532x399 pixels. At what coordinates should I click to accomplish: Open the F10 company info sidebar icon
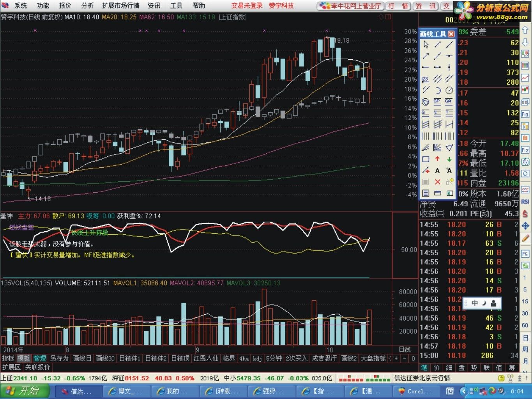(x=525, y=114)
